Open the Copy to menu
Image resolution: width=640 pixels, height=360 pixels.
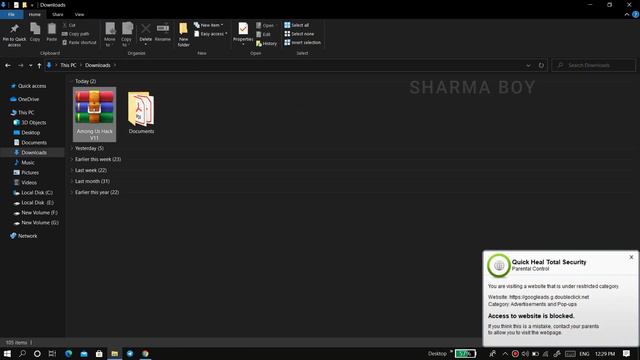pos(127,34)
